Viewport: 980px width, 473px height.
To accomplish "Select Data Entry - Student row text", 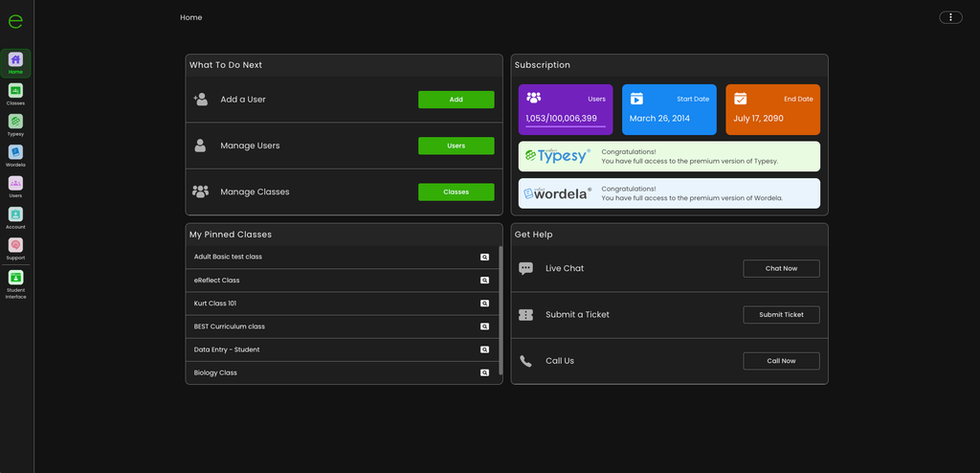I will [227, 349].
